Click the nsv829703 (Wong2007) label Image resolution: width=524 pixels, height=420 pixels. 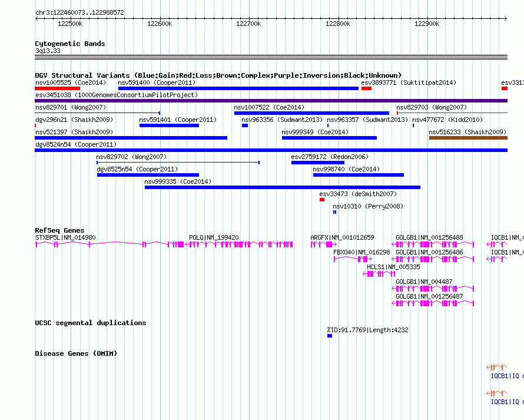(432, 107)
